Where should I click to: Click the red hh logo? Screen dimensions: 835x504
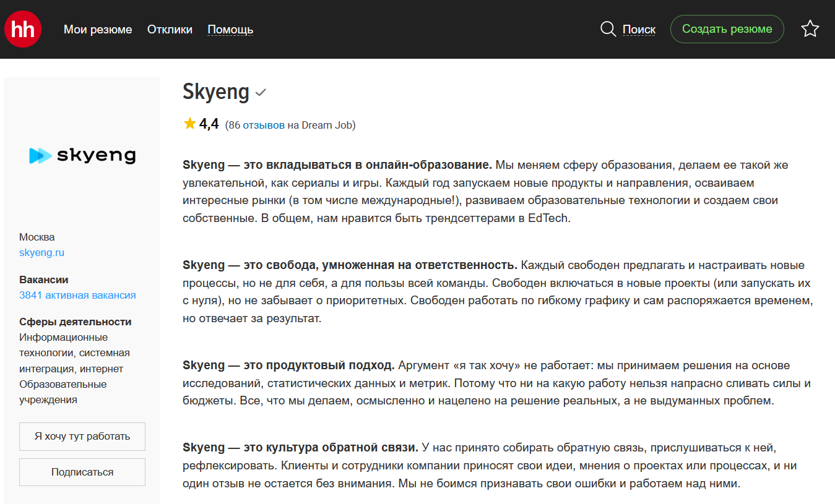coord(23,29)
